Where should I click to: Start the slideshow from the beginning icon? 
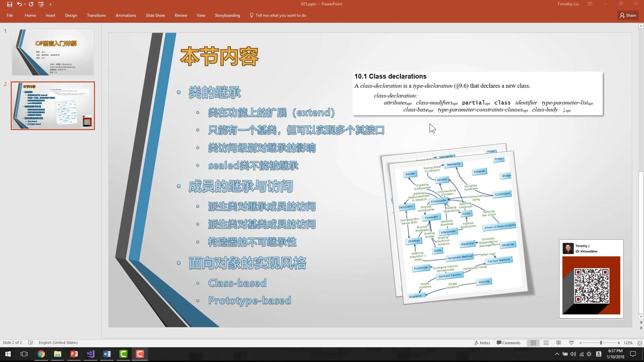(x=41, y=4)
